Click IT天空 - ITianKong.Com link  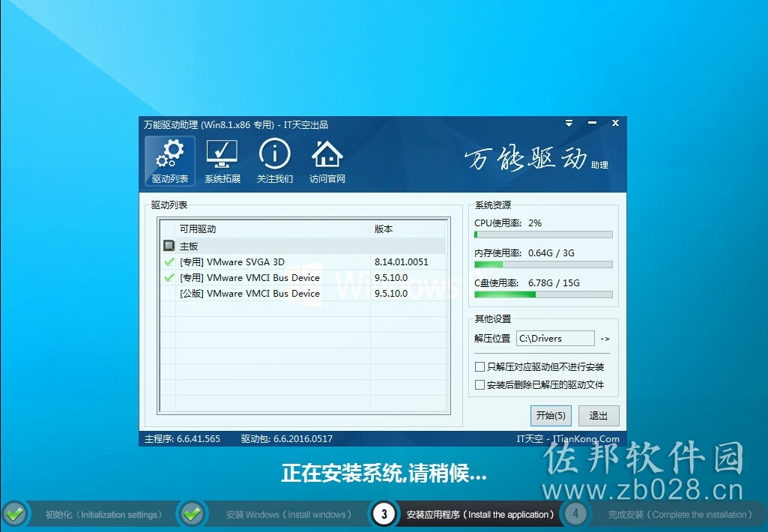pyautogui.click(x=568, y=439)
